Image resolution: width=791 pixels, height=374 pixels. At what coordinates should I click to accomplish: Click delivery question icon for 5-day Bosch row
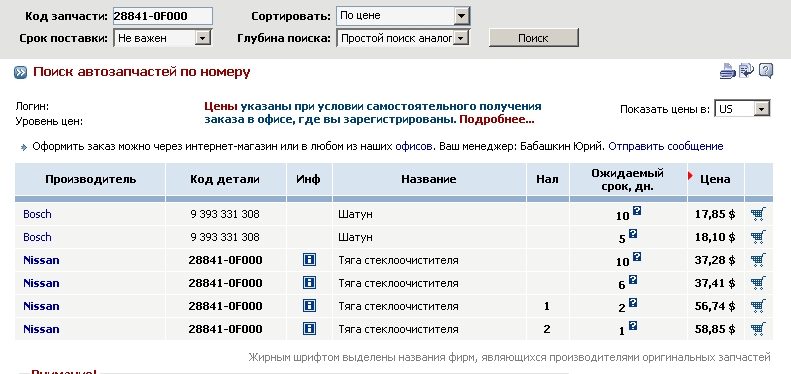(633, 234)
